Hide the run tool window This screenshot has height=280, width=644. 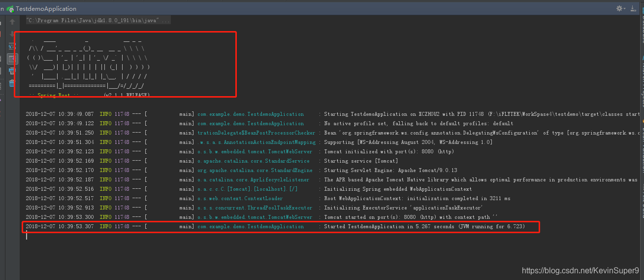point(633,8)
